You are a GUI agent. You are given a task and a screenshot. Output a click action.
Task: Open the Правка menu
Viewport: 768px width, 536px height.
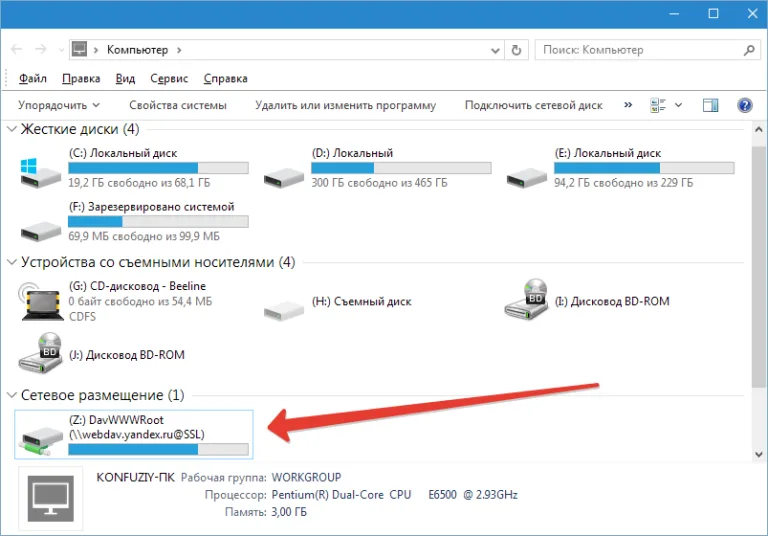[x=81, y=78]
